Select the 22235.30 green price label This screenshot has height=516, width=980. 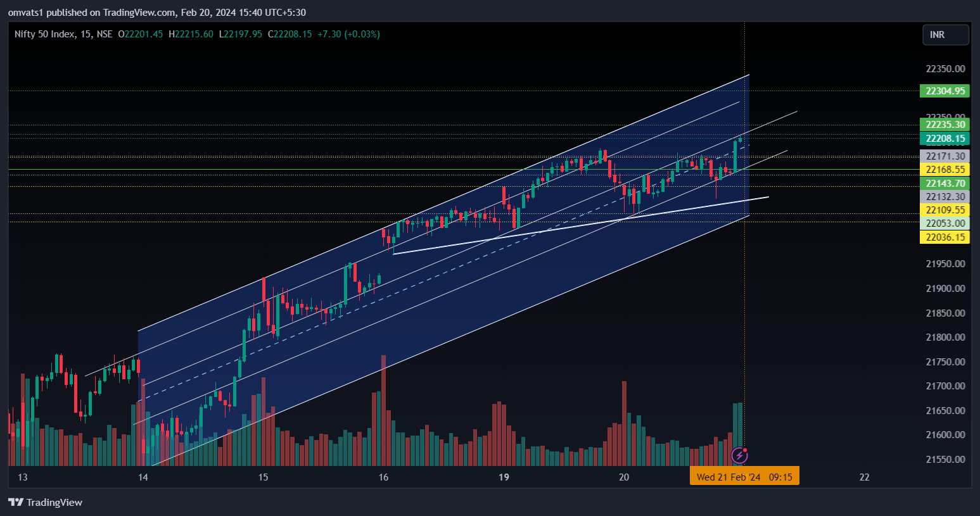coord(945,125)
